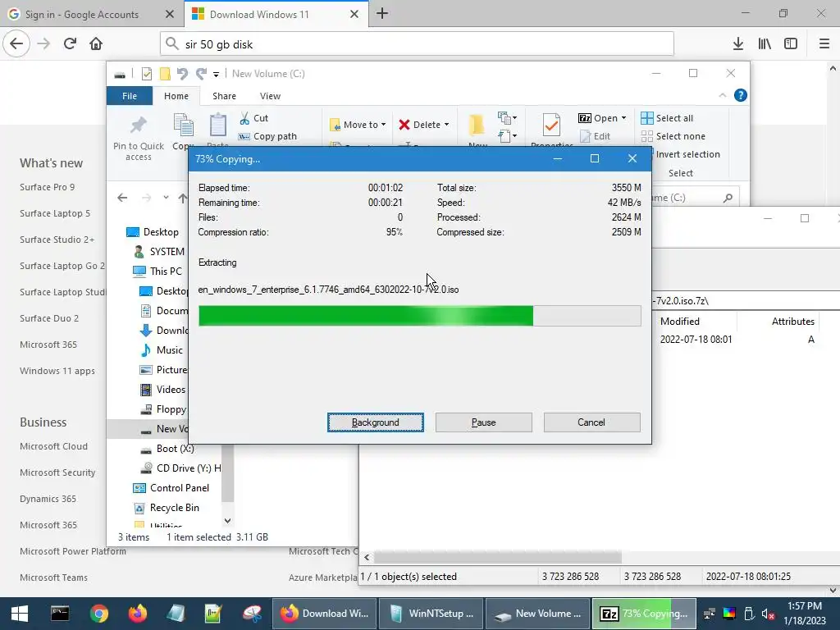This screenshot has width=840, height=630.
Task: Click Select all in ribbon
Action: (667, 118)
